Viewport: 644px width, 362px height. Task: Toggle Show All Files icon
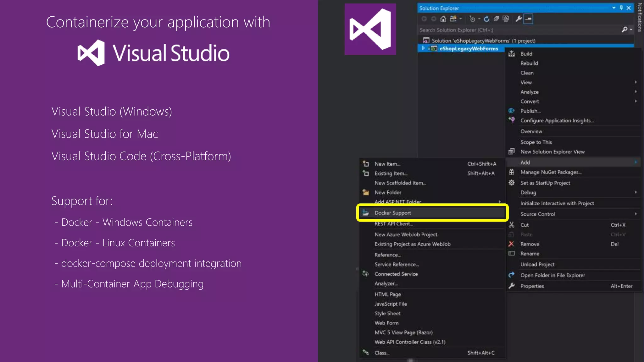pos(506,19)
